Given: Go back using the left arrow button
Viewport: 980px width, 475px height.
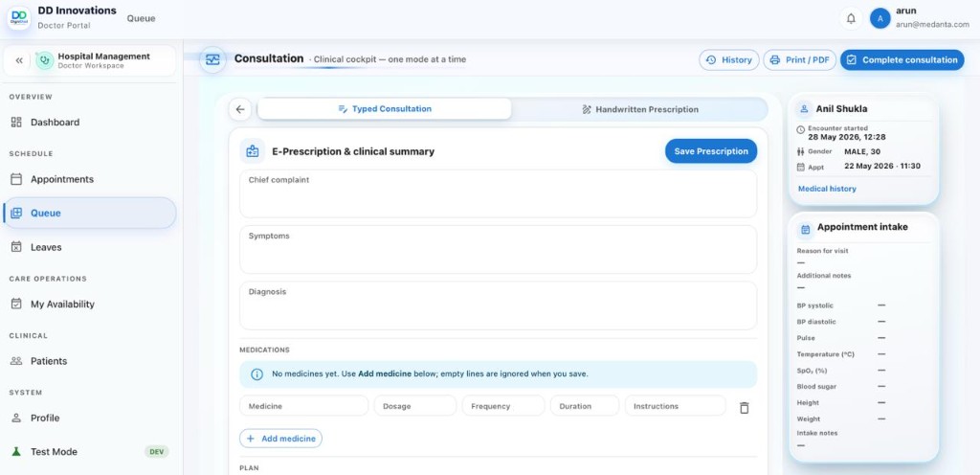Looking at the screenshot, I should [240, 109].
